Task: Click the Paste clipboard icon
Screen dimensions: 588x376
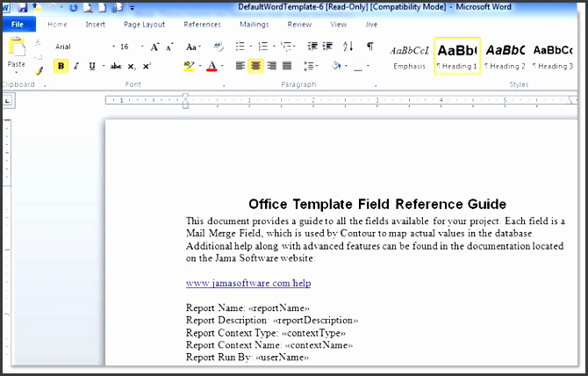Action: point(17,47)
